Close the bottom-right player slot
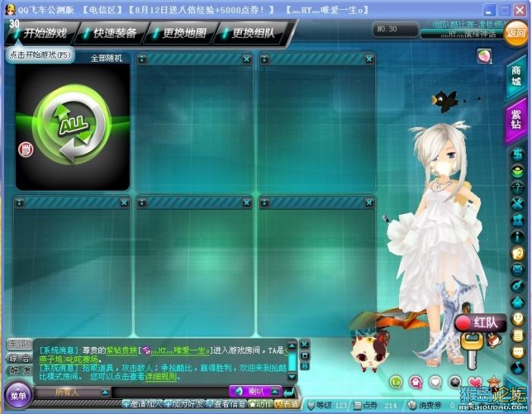Viewport: 532px width, 414px height. 369,203
